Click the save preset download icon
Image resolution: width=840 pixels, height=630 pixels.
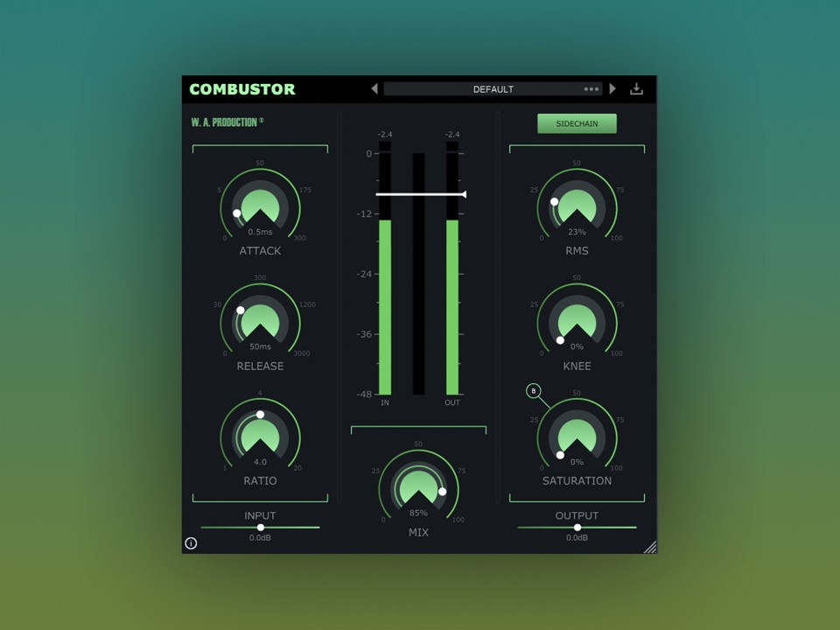click(637, 89)
